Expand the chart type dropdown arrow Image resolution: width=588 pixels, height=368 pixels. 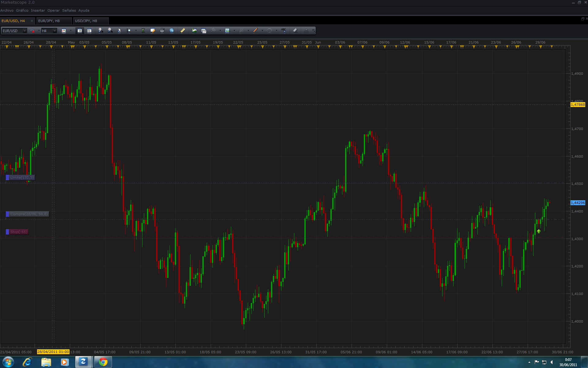pyautogui.click(x=71, y=31)
